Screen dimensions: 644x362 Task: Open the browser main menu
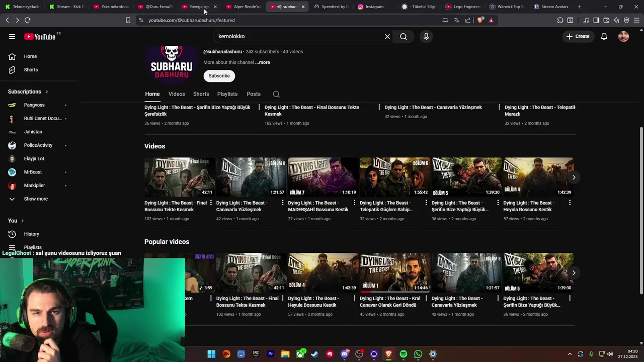(x=637, y=20)
